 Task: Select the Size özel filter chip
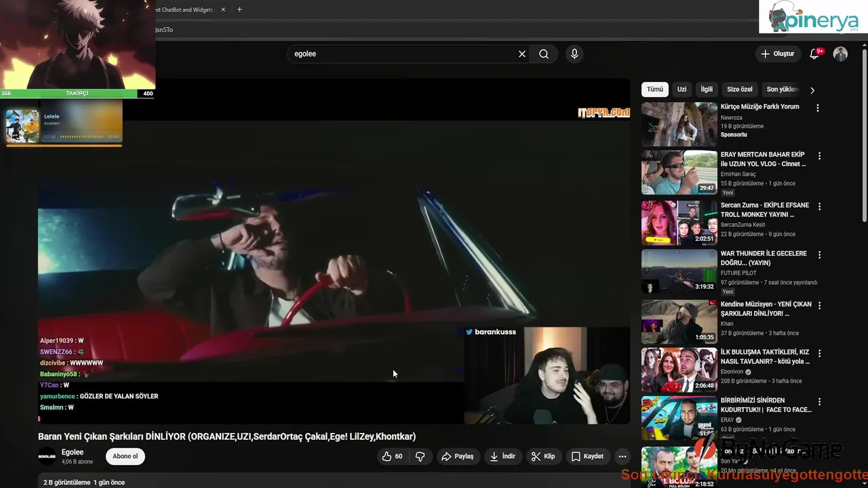pyautogui.click(x=740, y=89)
